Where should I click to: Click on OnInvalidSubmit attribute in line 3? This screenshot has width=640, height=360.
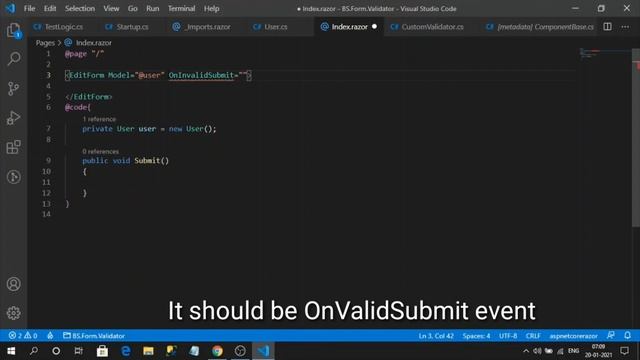(200, 75)
